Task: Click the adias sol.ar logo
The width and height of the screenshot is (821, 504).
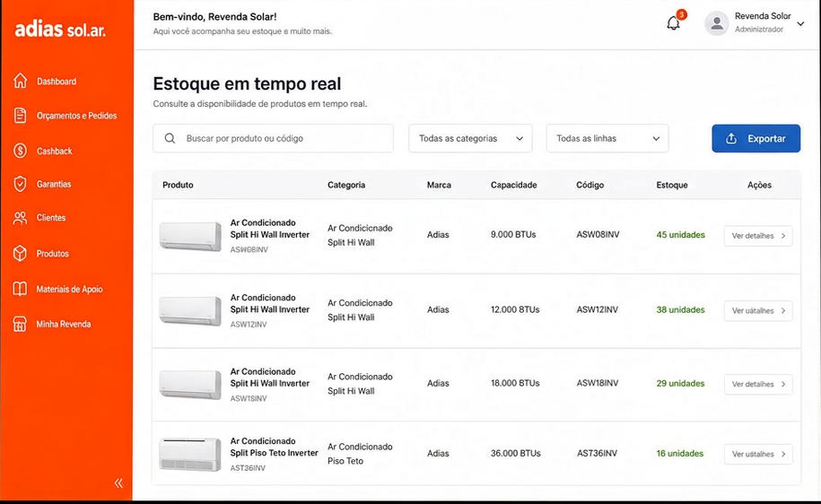Action: point(60,30)
